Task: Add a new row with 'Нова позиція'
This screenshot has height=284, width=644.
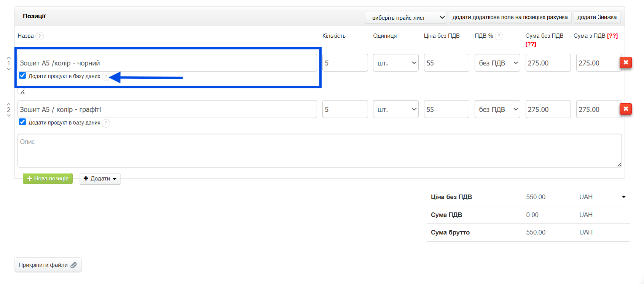Action: point(48,179)
